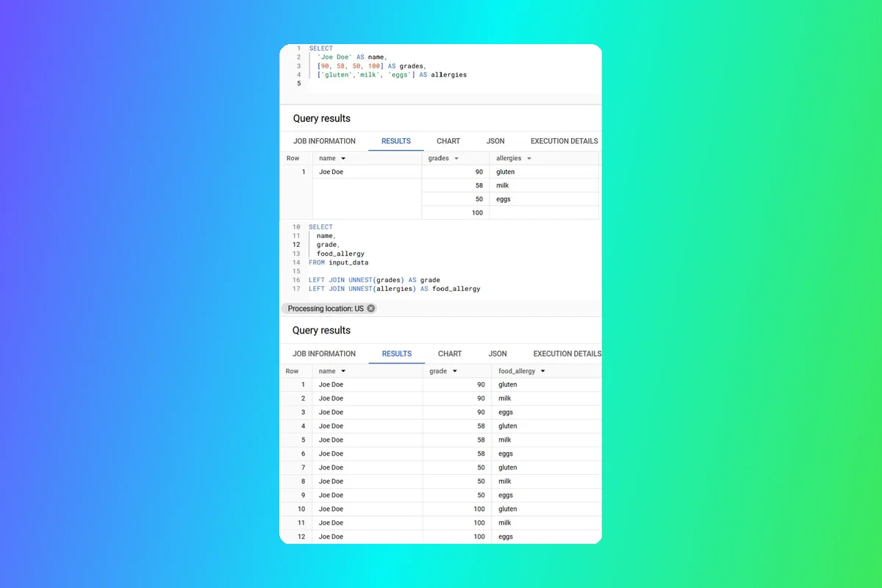Select Joe Doe cell in upper results
Image resolution: width=882 pixels, height=588 pixels.
coord(367,172)
